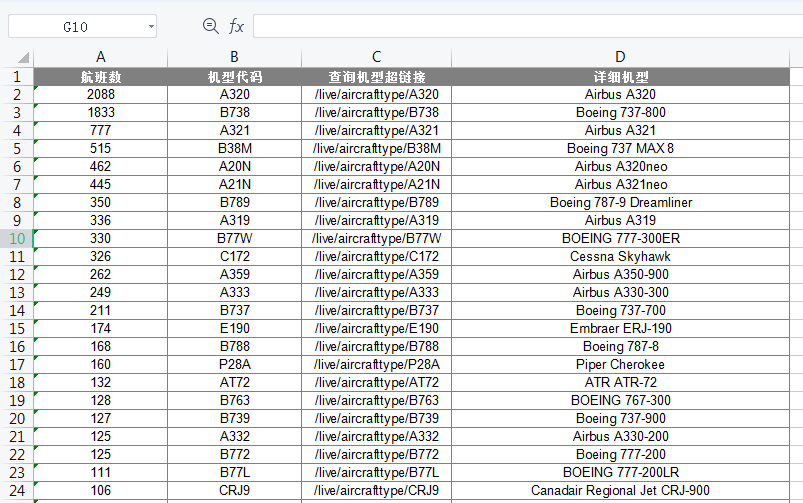
Task: Select column C header
Action: coord(376,57)
